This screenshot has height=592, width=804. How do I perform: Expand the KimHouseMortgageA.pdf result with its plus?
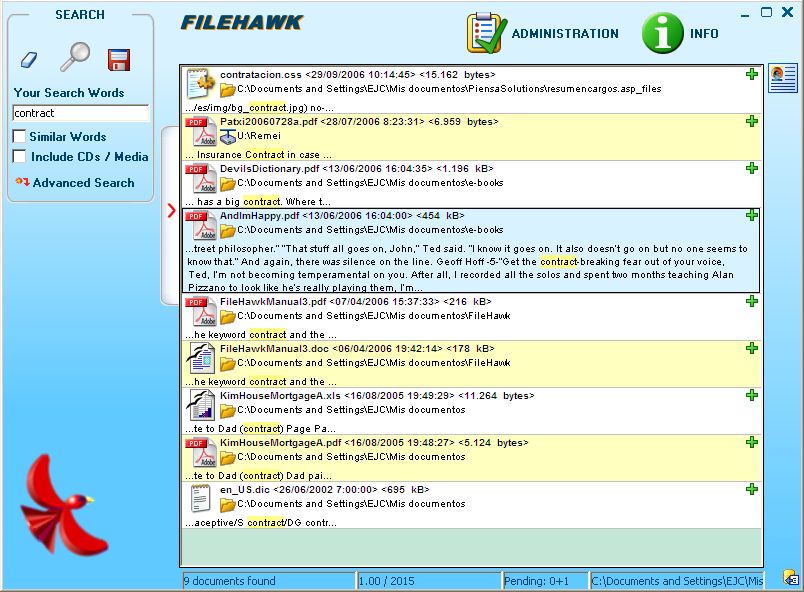752,442
